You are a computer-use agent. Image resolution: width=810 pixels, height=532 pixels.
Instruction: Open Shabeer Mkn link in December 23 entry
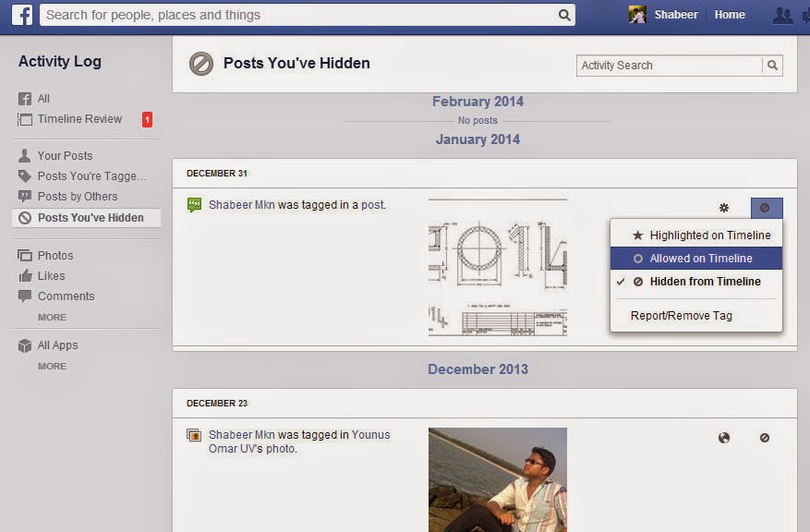[241, 435]
